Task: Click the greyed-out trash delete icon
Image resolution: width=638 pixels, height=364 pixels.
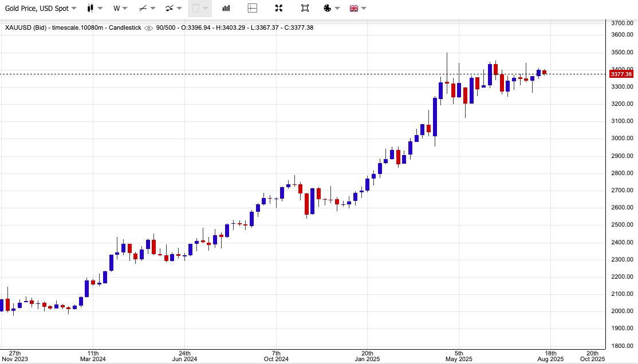Action: click(x=195, y=8)
